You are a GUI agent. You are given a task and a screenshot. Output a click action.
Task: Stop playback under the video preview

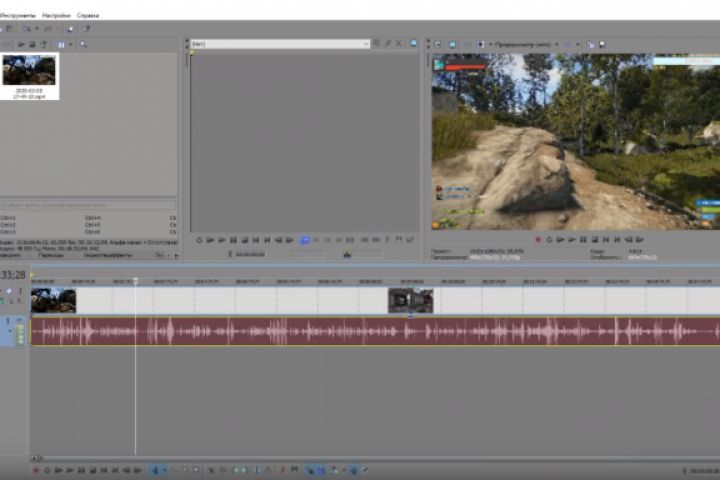click(595, 240)
